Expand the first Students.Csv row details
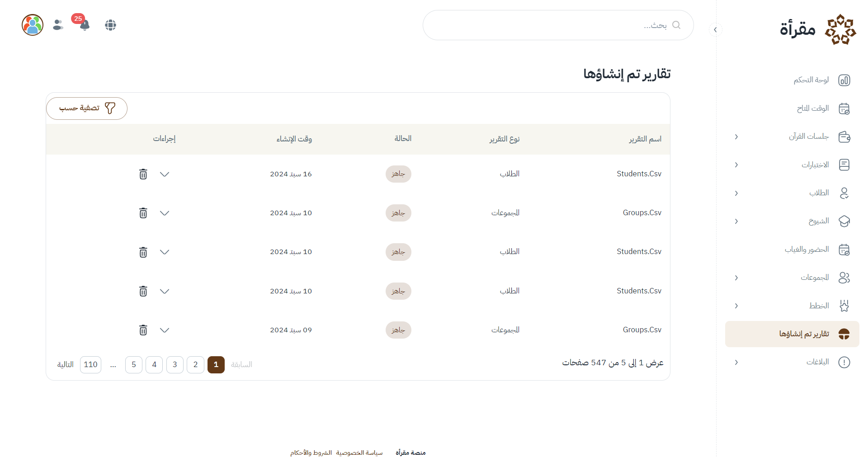Screen dimensions: 868x462 point(165,174)
